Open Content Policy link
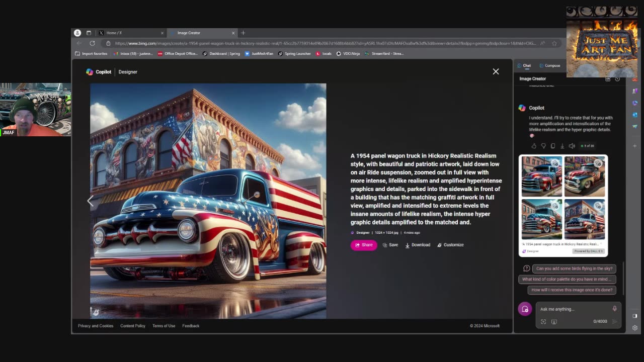The width and height of the screenshot is (644, 362). [x=133, y=326]
